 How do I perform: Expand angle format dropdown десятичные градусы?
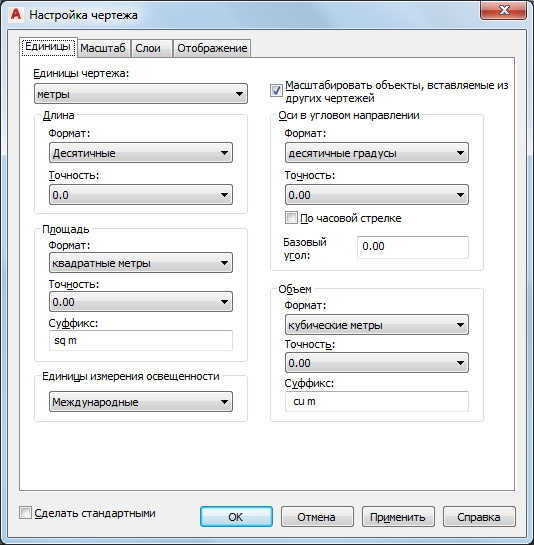pos(377,153)
